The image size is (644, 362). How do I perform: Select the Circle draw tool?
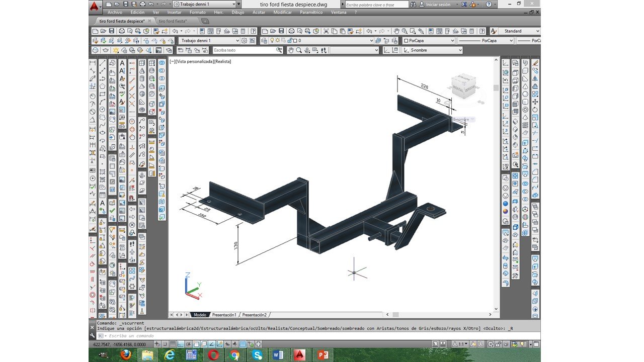coord(102,109)
